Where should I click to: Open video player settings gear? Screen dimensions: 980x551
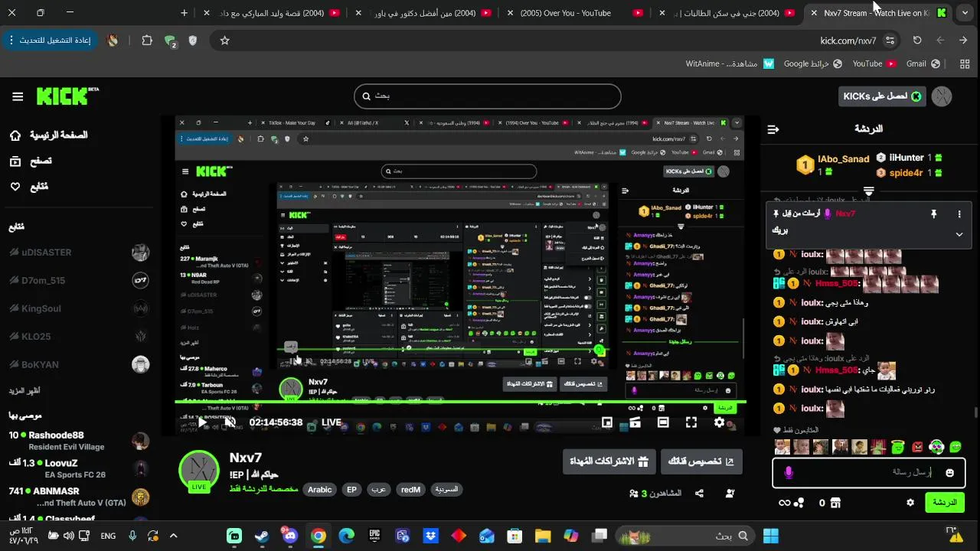720,422
